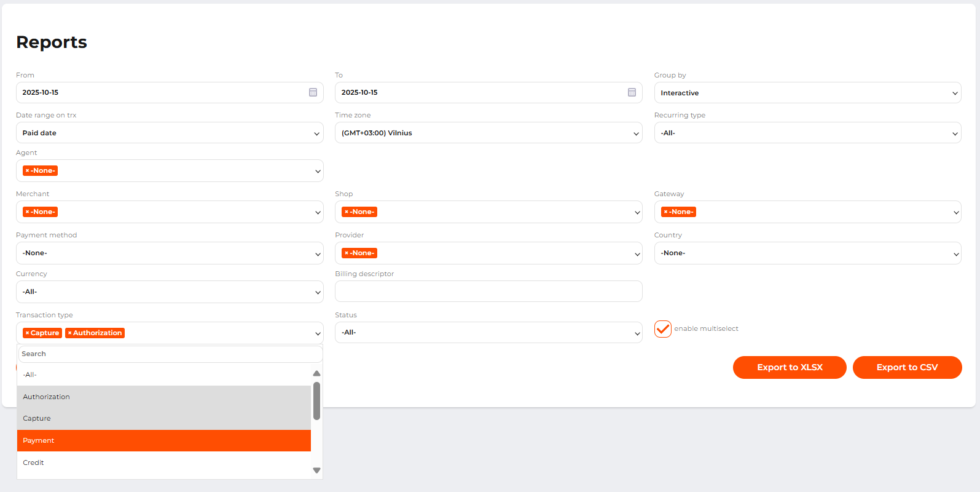Open the Status dropdown
980x492 pixels.
coord(488,333)
